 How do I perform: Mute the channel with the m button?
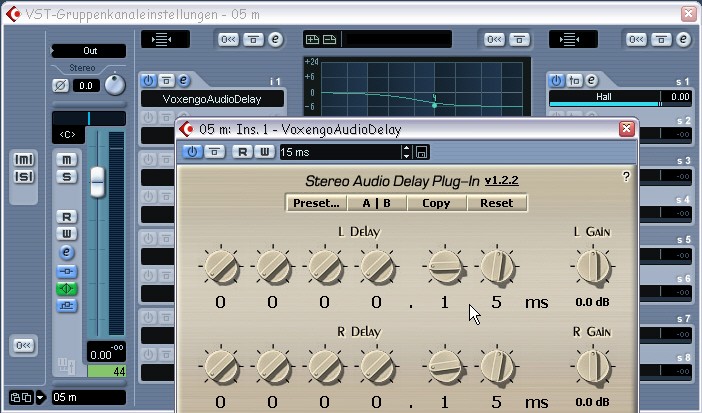[x=67, y=159]
